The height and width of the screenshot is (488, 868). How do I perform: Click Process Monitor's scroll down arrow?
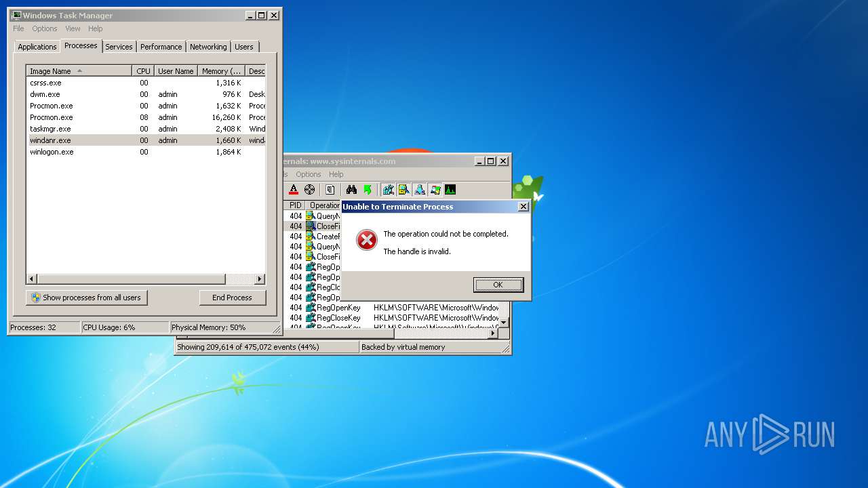pyautogui.click(x=504, y=323)
